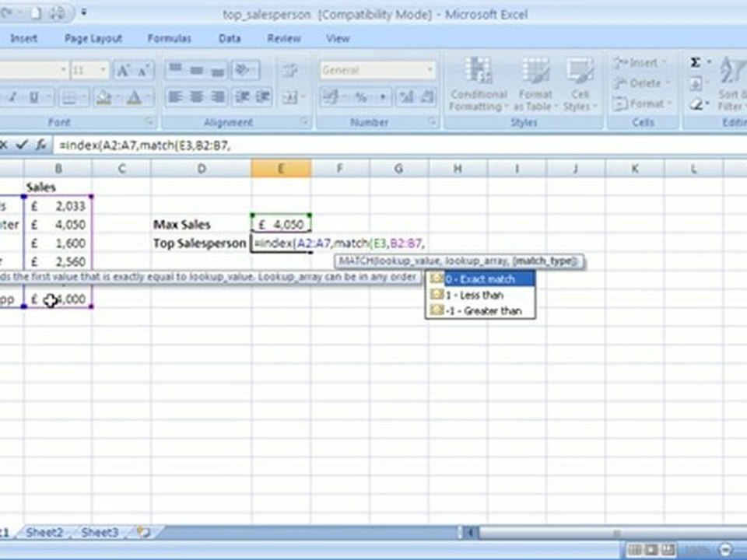
Task: Switch to Normal view in status bar
Action: [635, 550]
